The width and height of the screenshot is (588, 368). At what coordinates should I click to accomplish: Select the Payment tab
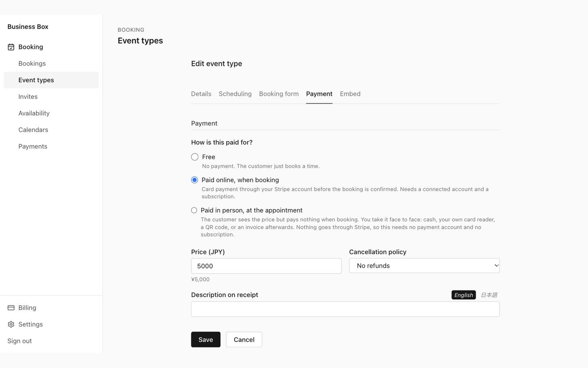(x=319, y=94)
